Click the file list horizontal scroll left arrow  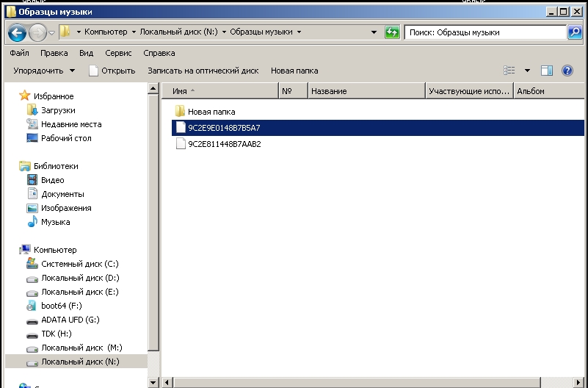(167, 383)
